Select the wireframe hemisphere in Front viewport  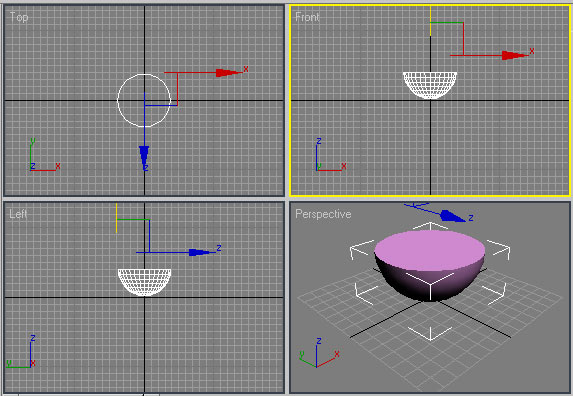(430, 85)
